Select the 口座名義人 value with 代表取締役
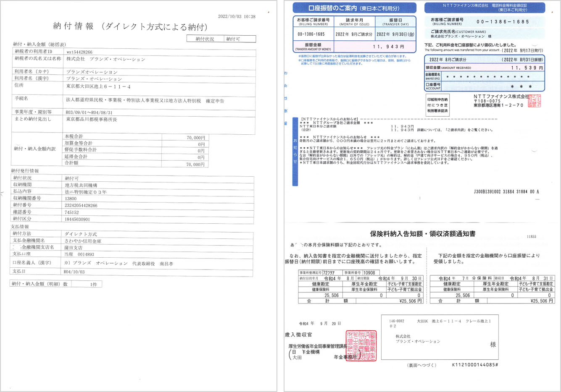 [x=119, y=264]
